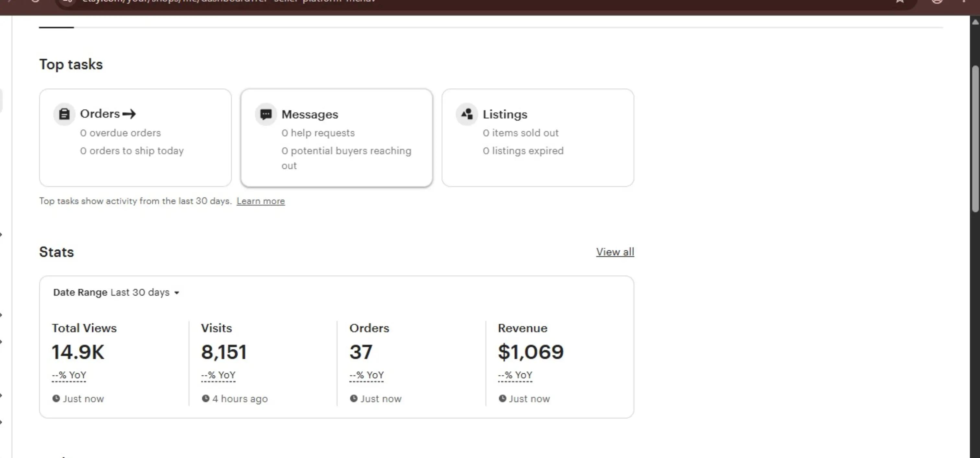Click the YoY label under Revenue
Image resolution: width=980 pixels, height=458 pixels.
click(515, 375)
